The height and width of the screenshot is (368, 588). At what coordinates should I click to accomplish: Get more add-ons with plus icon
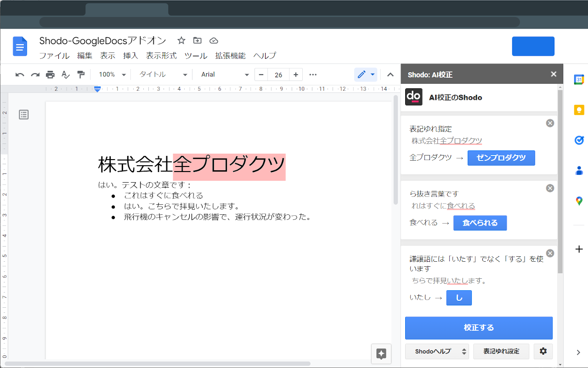coord(579,249)
